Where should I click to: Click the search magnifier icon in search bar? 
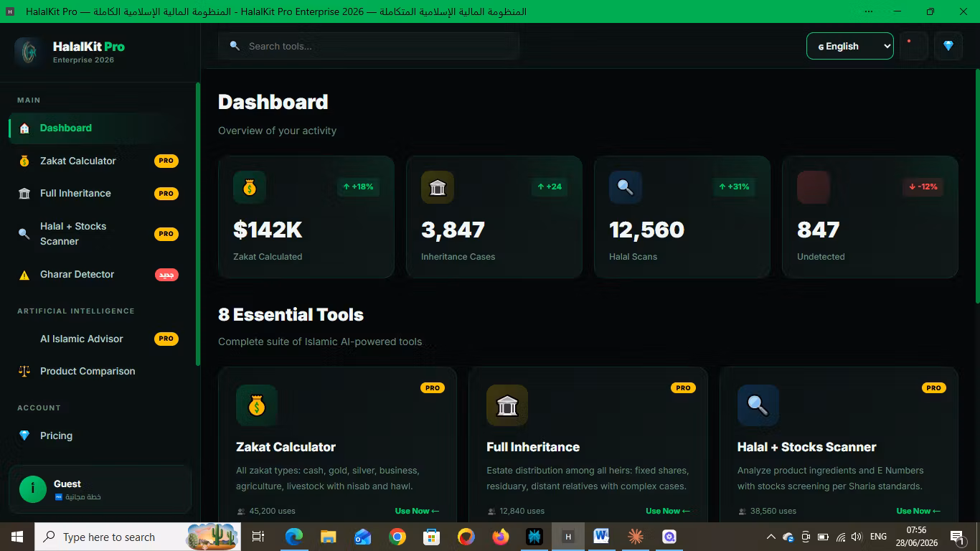click(235, 46)
